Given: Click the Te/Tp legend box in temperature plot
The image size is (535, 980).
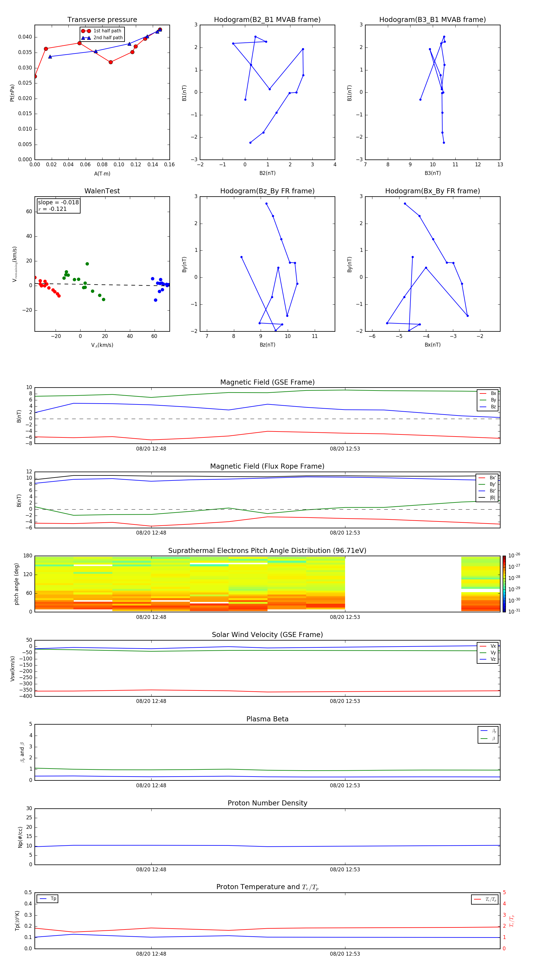Looking at the screenshot, I should click(x=485, y=899).
